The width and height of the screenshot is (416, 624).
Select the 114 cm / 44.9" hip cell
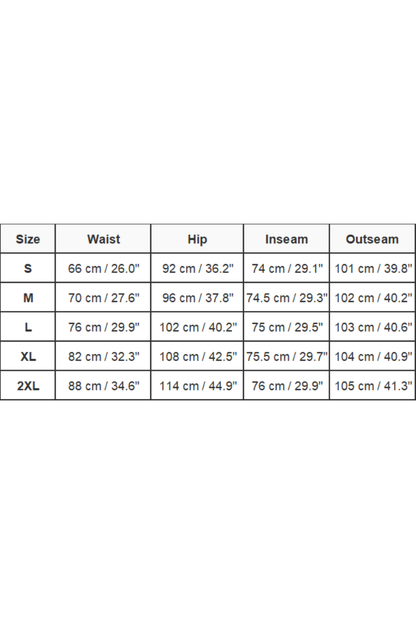point(197,386)
